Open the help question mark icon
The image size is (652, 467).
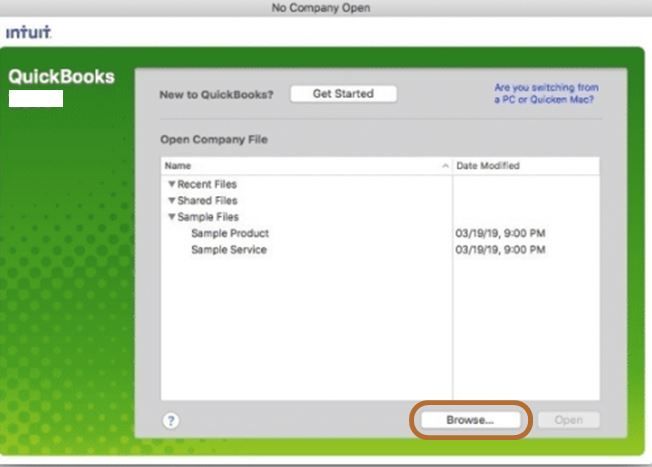(171, 421)
